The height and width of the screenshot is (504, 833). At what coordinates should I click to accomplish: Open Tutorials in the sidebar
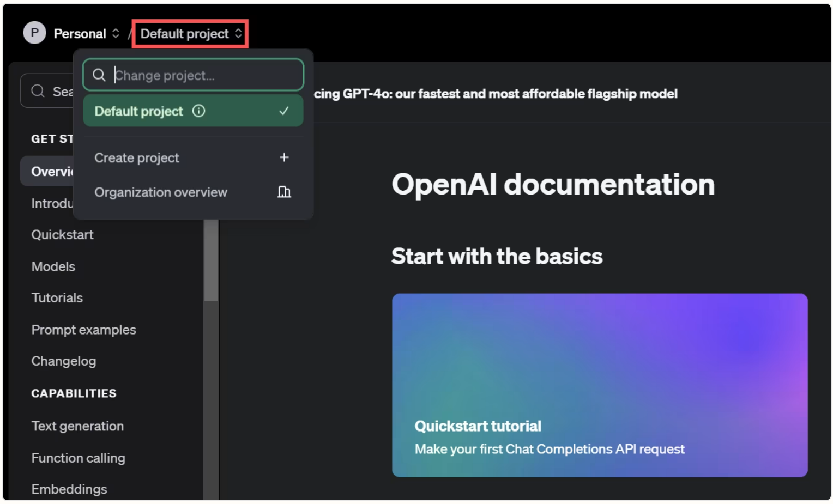click(x=57, y=298)
